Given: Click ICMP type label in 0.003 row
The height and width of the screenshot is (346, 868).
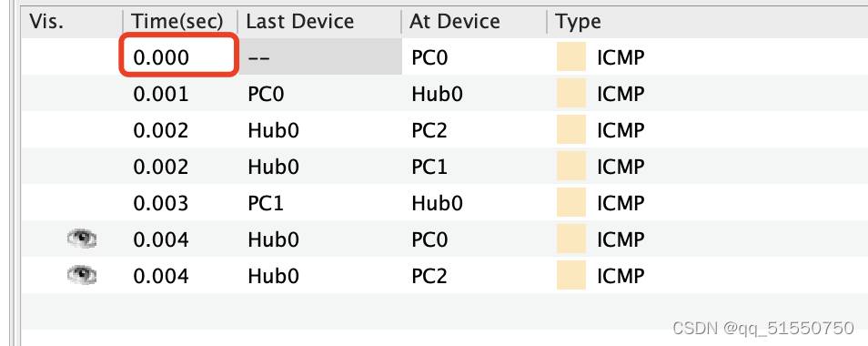Looking at the screenshot, I should click(x=621, y=203).
